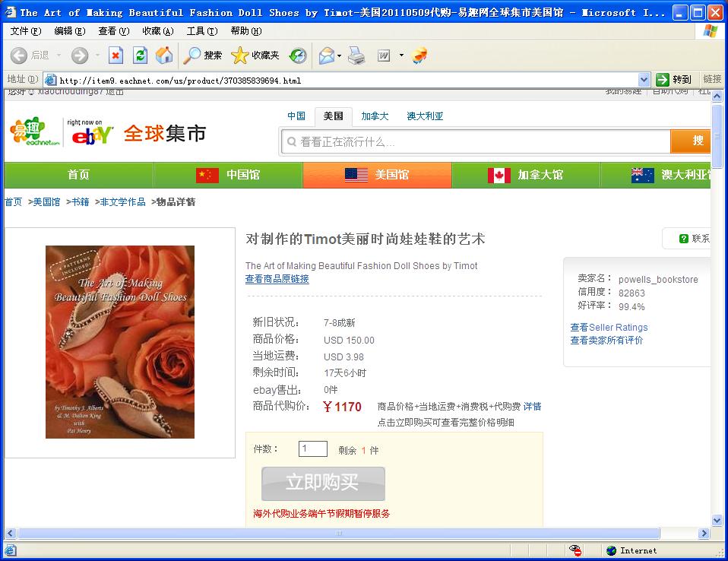Open the 查看商品原链接 link
This screenshot has width=728, height=561.
click(x=277, y=279)
